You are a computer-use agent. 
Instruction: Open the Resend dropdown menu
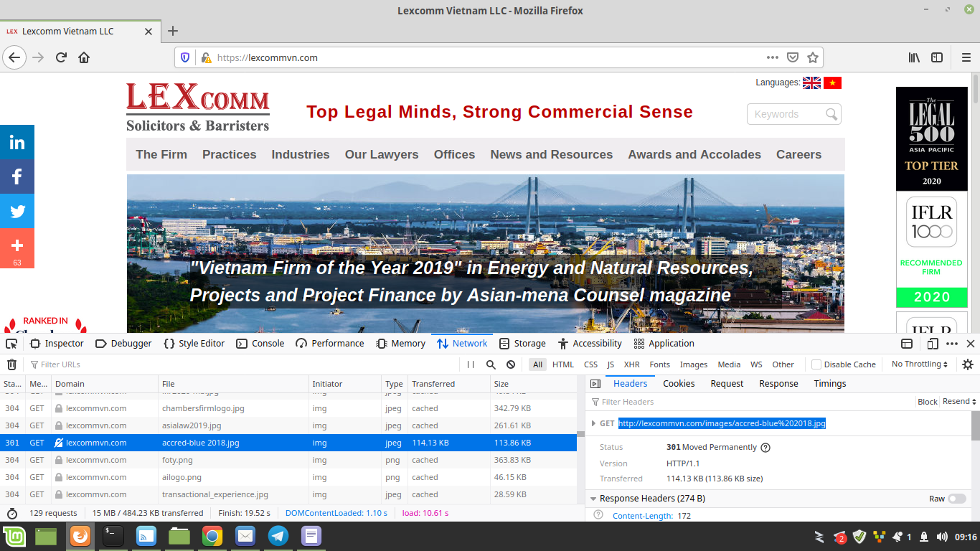click(x=960, y=402)
